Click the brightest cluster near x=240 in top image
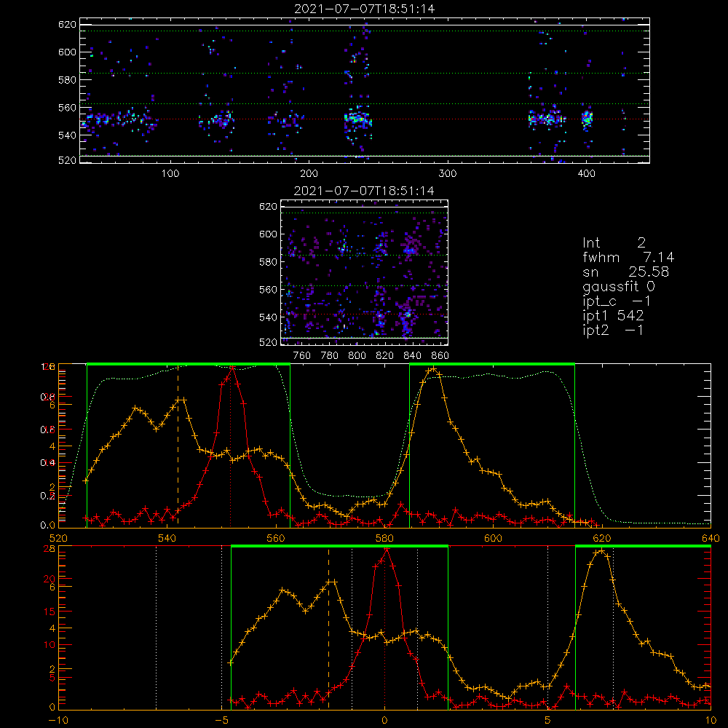 [357, 119]
